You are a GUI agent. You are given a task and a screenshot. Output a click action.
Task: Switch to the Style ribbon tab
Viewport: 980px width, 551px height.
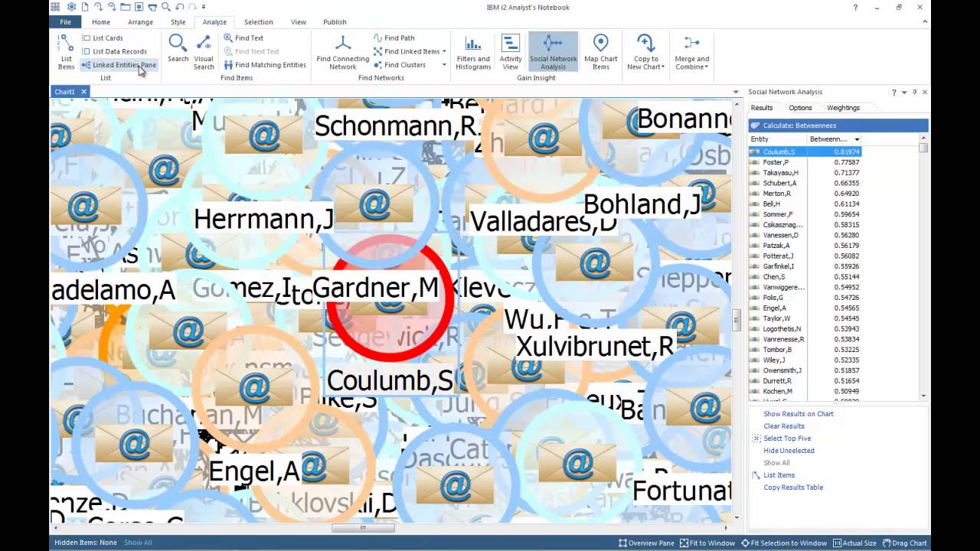178,22
